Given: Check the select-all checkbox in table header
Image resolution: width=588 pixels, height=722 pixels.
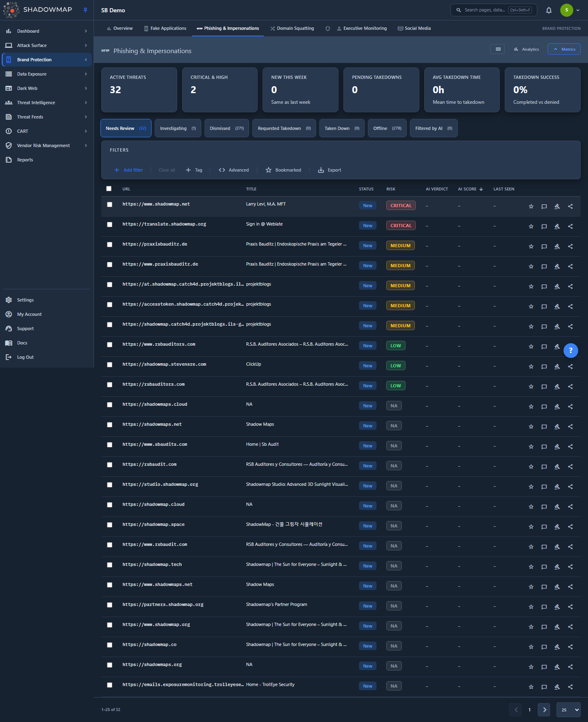Looking at the screenshot, I should pos(109,189).
